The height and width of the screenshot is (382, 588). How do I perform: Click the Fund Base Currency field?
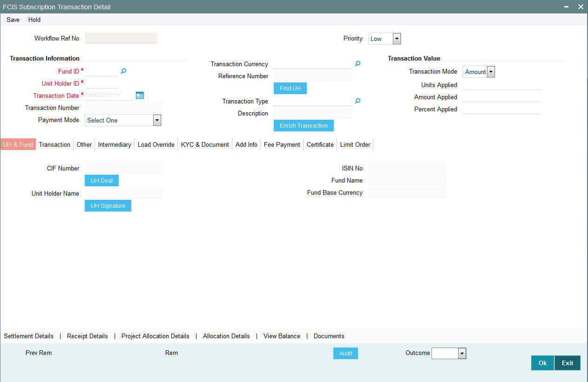point(407,192)
